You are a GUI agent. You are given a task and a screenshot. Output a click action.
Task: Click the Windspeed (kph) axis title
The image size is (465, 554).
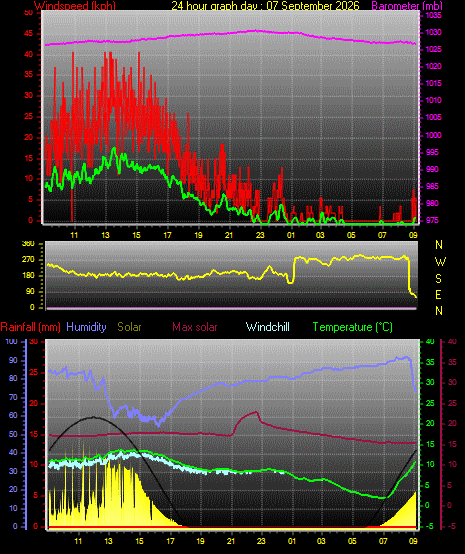(75, 6)
